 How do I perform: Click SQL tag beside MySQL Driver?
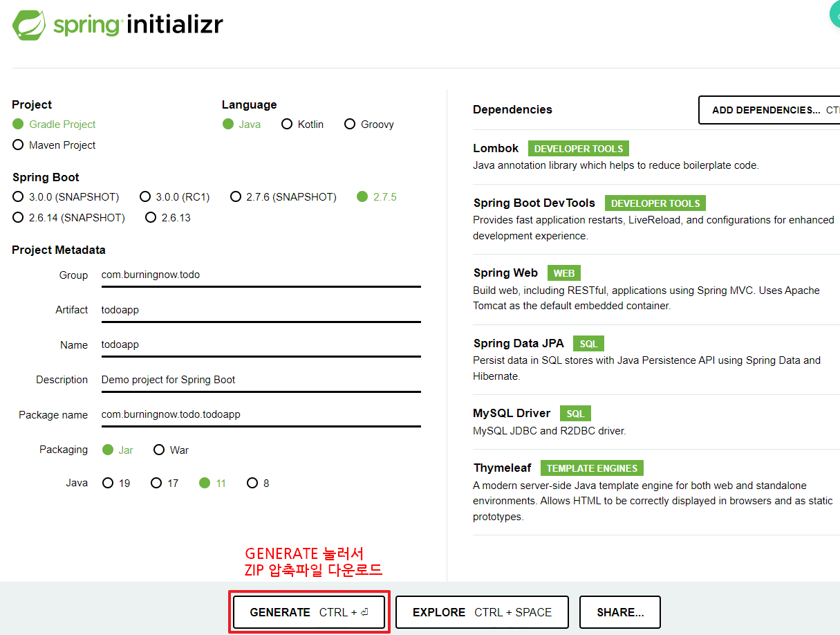point(575,414)
